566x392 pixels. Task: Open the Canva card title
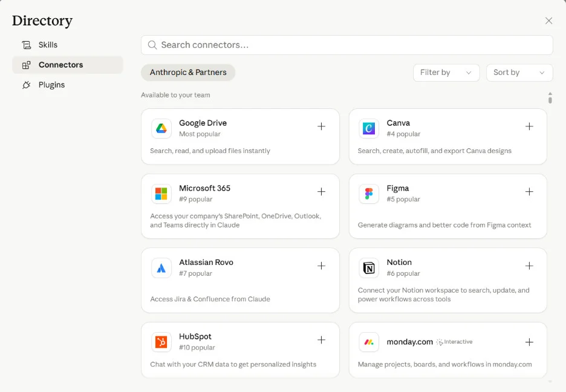click(398, 123)
